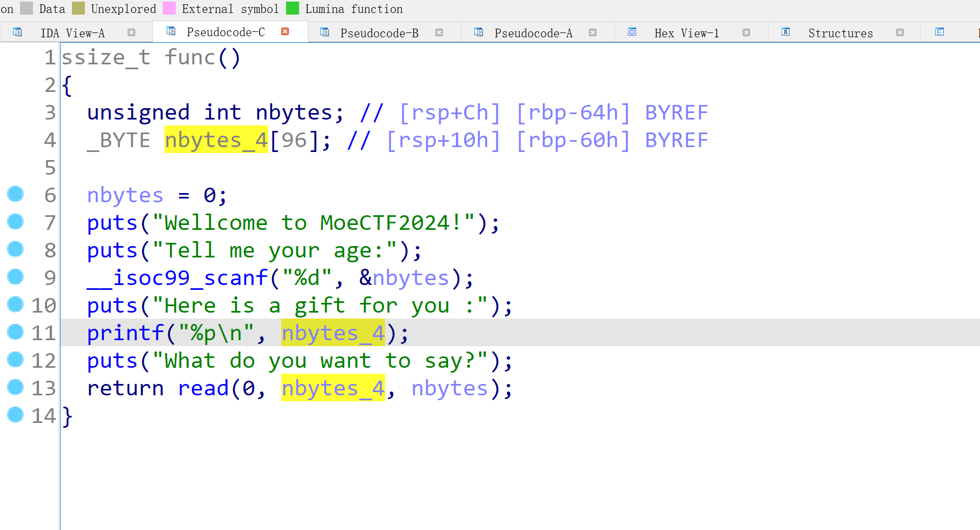Click &nbytes argument in scanf call

tap(405, 278)
